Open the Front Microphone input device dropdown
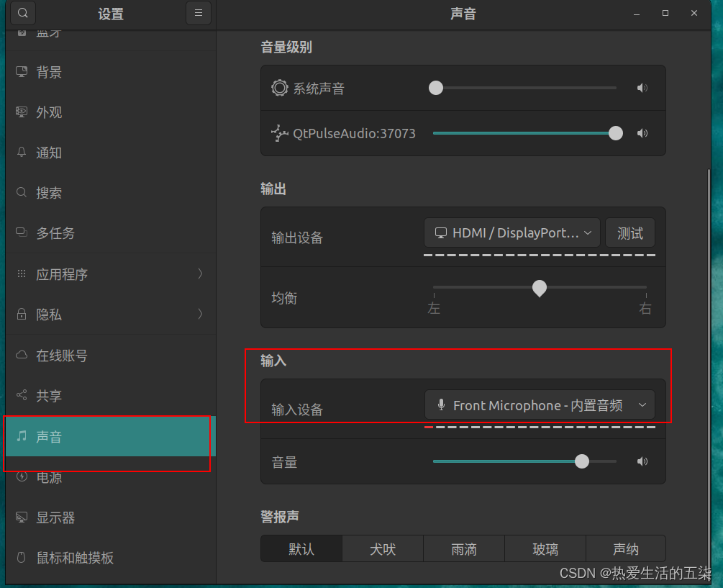Screen dimensions: 723x588 click(x=540, y=405)
